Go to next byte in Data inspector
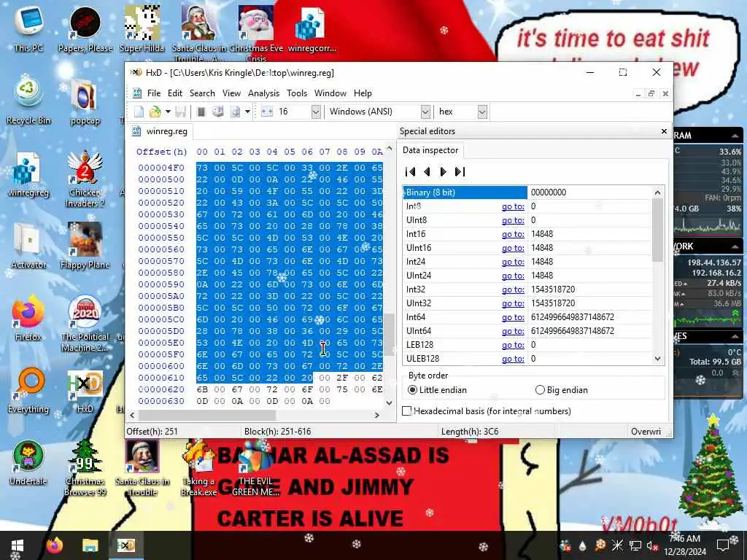This screenshot has height=560, width=747. 443,172
